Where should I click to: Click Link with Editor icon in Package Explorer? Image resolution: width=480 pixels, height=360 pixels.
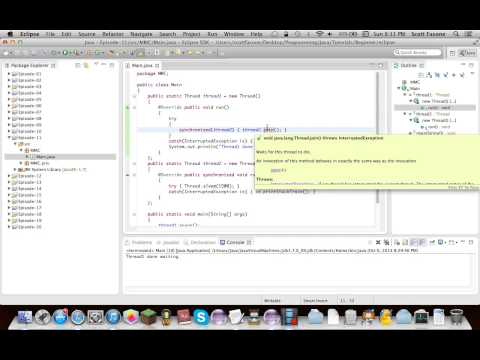(x=86, y=65)
